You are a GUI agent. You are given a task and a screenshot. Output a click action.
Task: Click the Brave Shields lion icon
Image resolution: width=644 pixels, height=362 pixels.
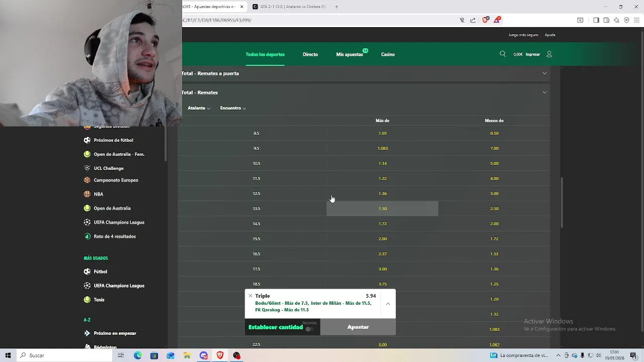click(485, 20)
